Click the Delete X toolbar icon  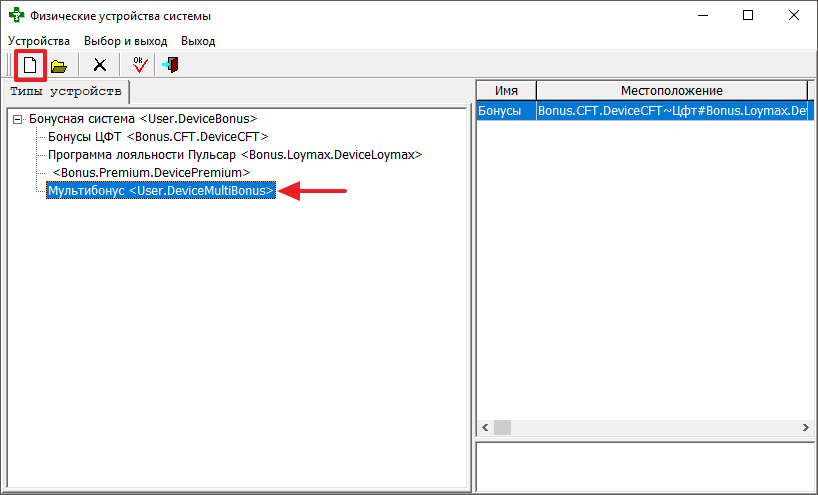(100, 66)
